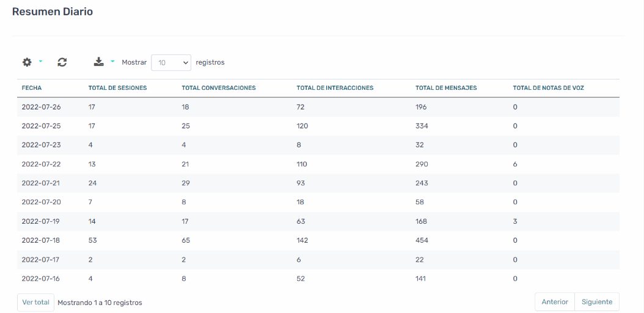Expand the arrow next to gear icon
The height and width of the screenshot is (313, 644).
[41, 62]
